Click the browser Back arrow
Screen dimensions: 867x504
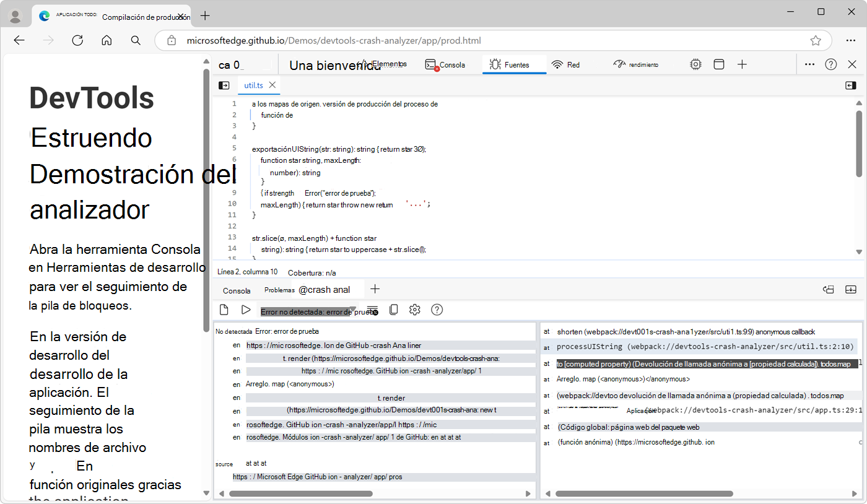pyautogui.click(x=19, y=40)
